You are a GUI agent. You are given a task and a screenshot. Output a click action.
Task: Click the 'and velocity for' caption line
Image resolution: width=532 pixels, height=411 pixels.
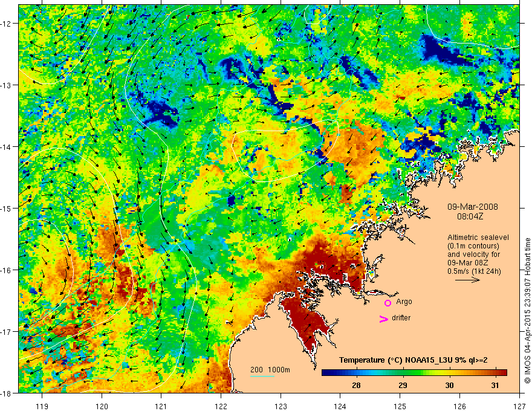pyautogui.click(x=473, y=254)
